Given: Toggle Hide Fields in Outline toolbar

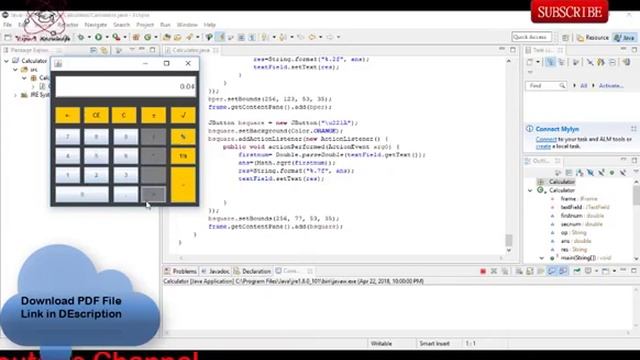Looking at the screenshot, I should 590,173.
